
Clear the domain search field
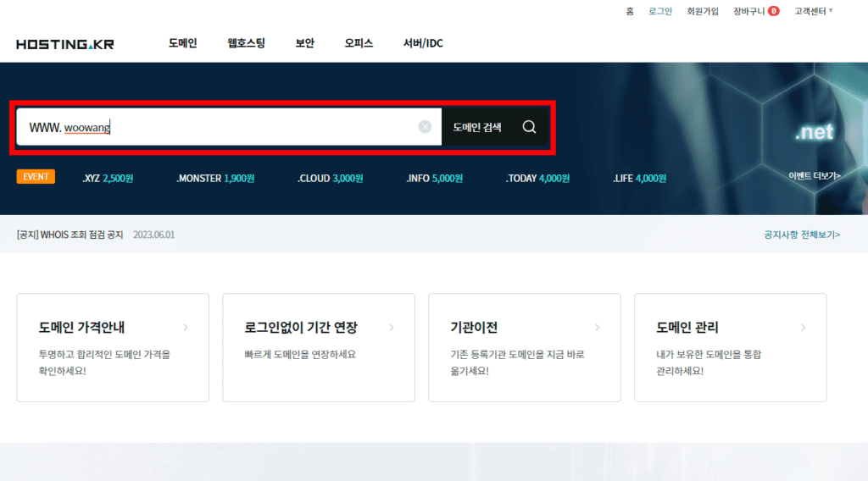click(x=425, y=127)
